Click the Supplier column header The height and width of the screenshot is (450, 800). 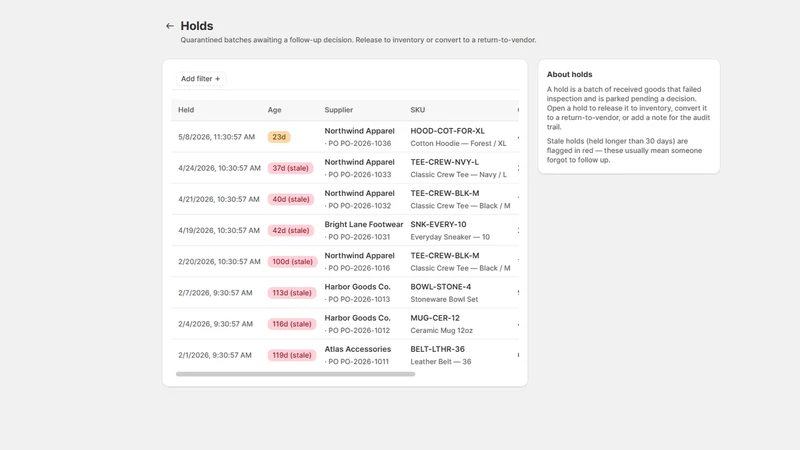(339, 110)
